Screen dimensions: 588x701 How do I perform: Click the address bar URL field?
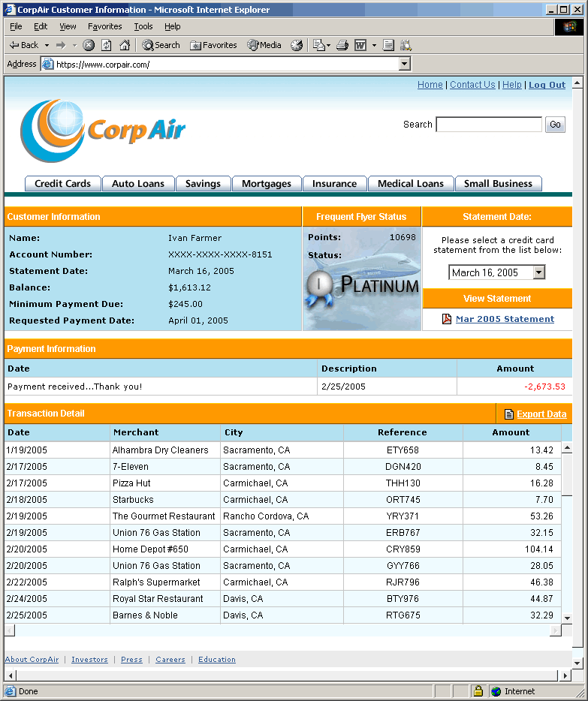point(226,64)
